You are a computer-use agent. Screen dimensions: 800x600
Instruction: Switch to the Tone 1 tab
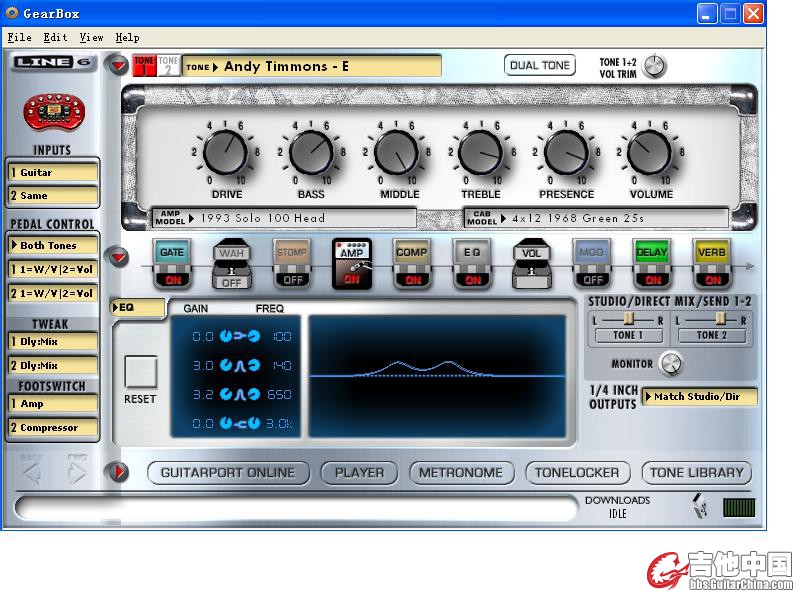tap(144, 65)
